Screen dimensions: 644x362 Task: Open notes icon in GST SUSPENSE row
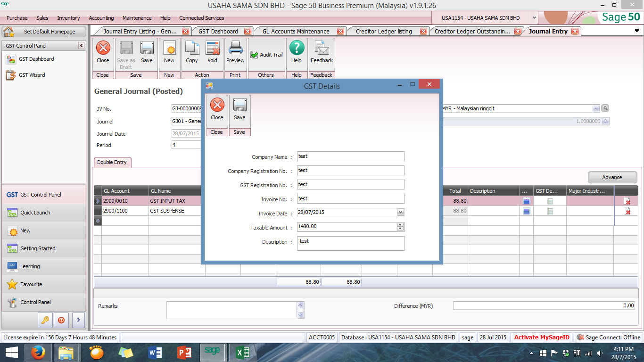527,211
